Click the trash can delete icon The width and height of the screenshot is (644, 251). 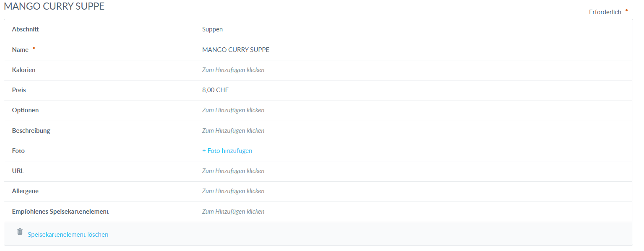click(x=20, y=231)
